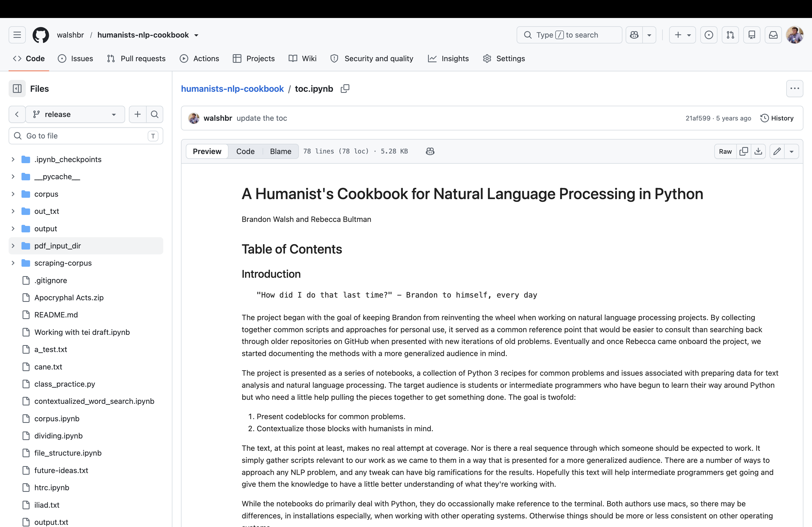Expand the __pycache__ folder
Screen dimensions: 812x527
click(x=13, y=177)
